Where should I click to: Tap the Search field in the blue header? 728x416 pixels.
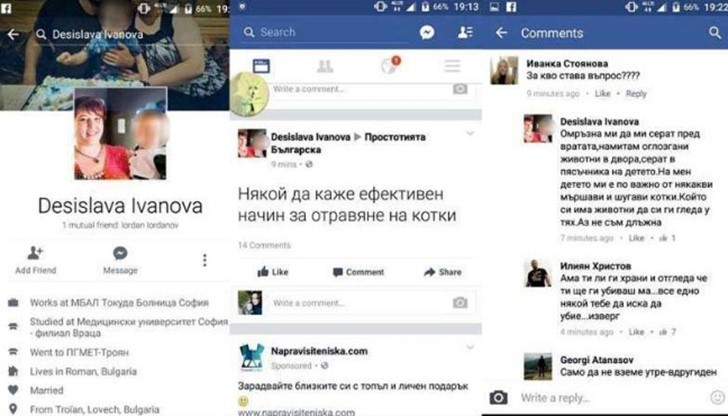tap(325, 32)
